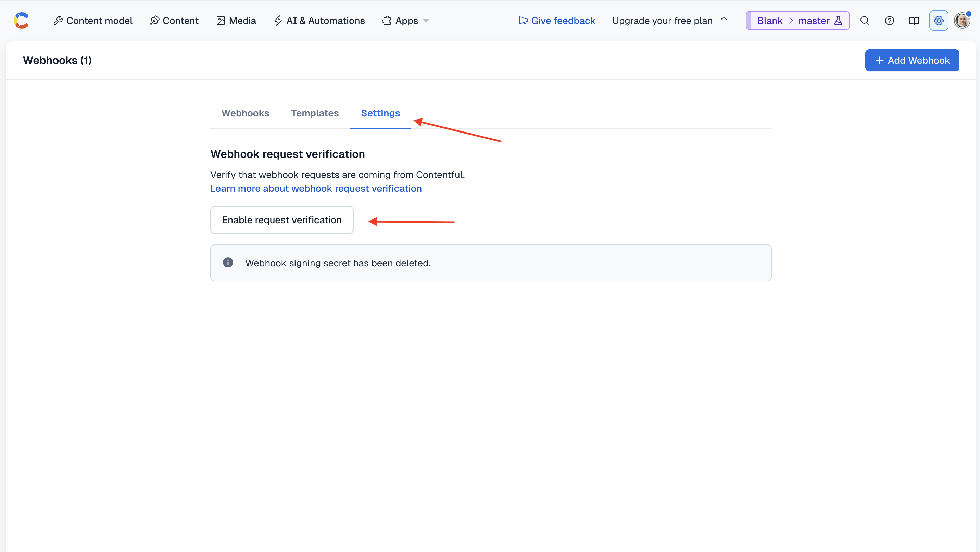980x552 pixels.
Task: Open the user profile avatar
Action: click(963, 20)
